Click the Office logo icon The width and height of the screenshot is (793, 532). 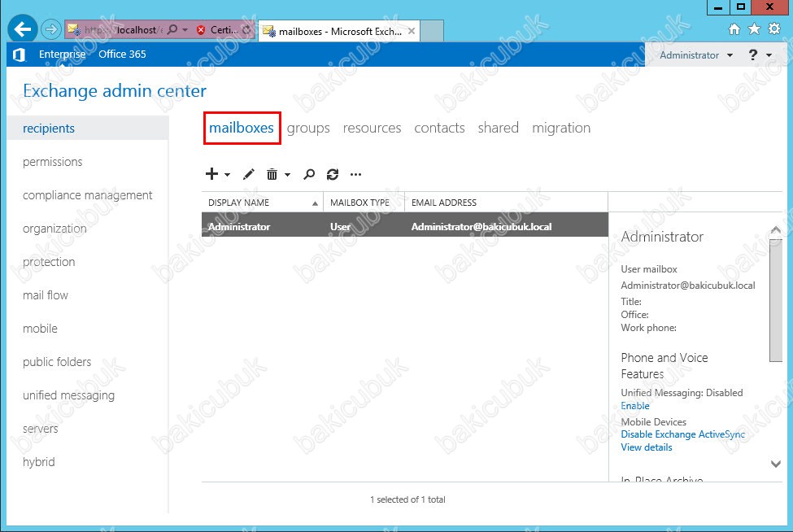pos(20,55)
